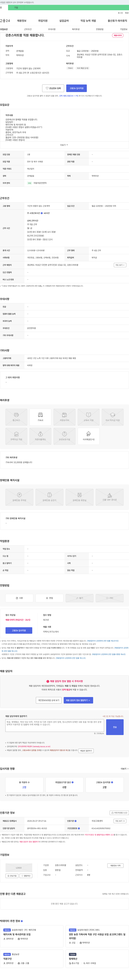The width and height of the screenshot is (129, 980).
Task: Switch to the 기업정보 tab
Action: 124,29
